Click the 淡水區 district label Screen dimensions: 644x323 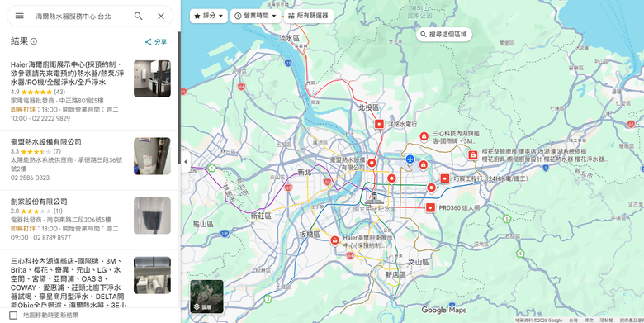pyautogui.click(x=290, y=38)
